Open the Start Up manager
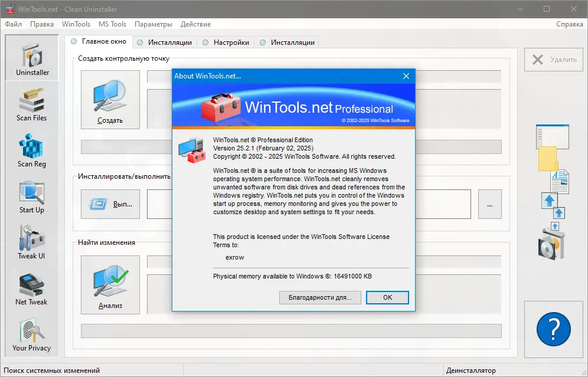The width and height of the screenshot is (588, 377). pyautogui.click(x=32, y=197)
